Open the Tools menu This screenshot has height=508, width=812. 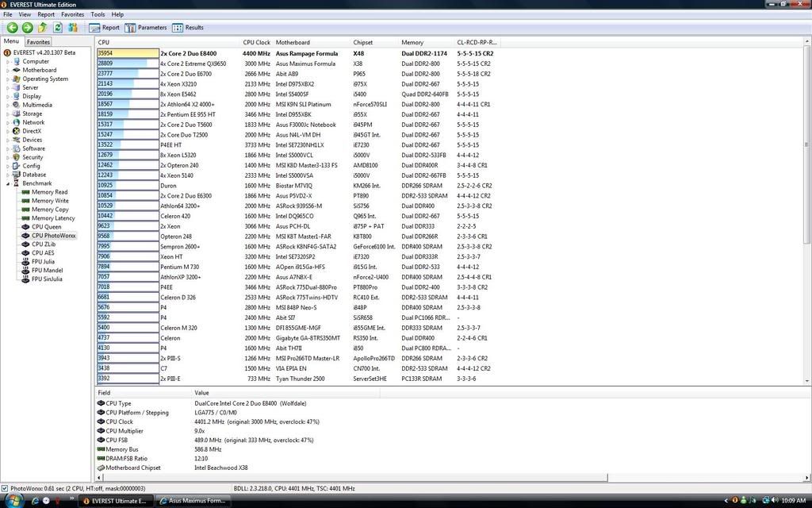coord(98,14)
